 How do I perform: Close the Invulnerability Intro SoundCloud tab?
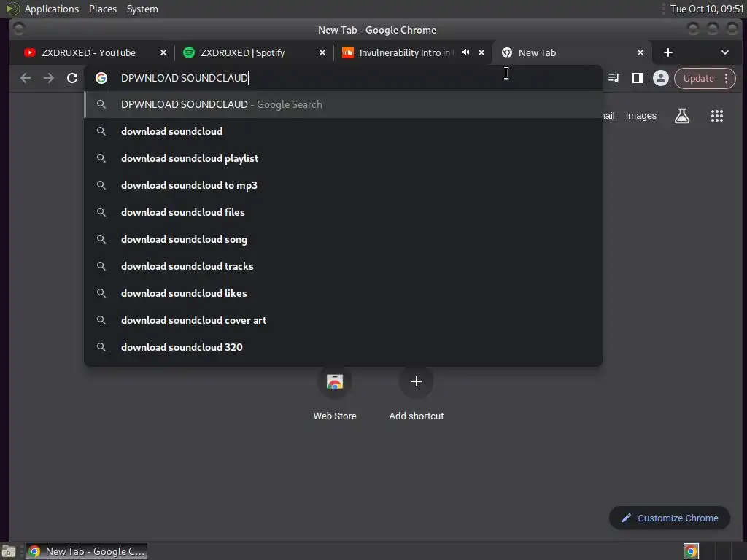point(481,52)
